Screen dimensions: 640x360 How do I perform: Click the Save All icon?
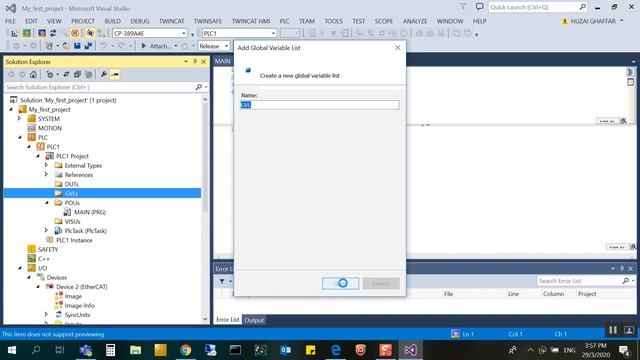(88, 46)
